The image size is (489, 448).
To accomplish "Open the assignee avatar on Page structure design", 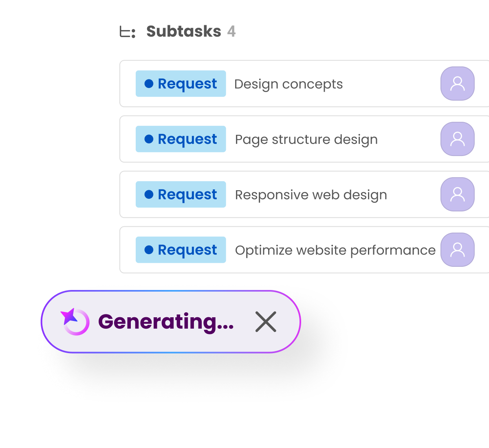I will pyautogui.click(x=458, y=139).
